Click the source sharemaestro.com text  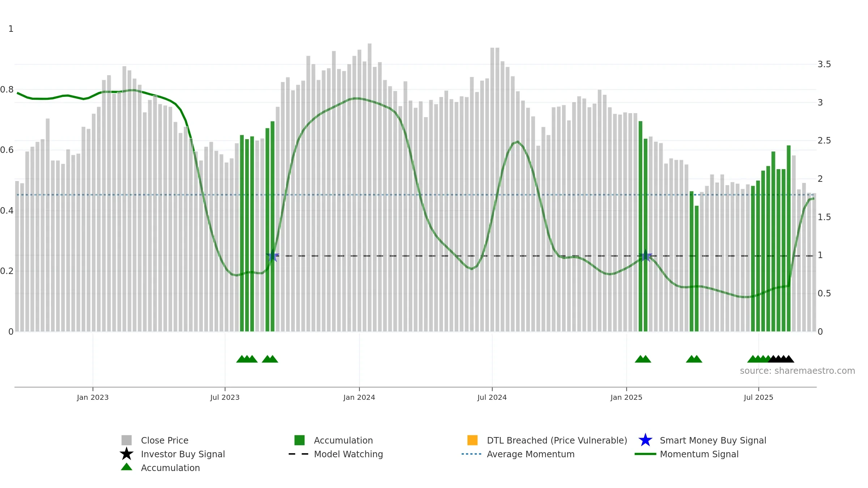tap(797, 371)
